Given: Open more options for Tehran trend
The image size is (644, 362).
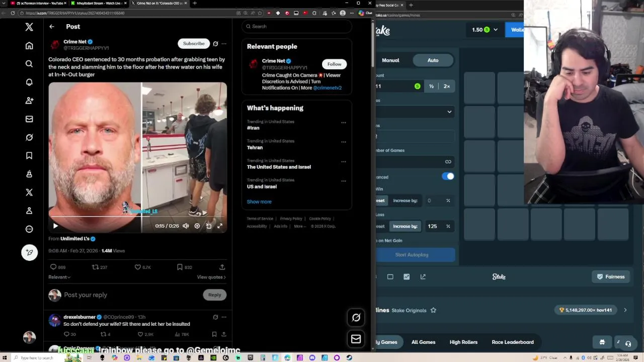Looking at the screenshot, I should click(344, 142).
